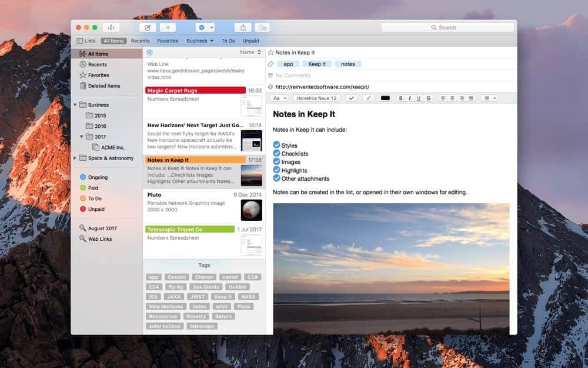This screenshot has height=368, width=588.
Task: Switch to Favorites in the favorites bar
Action: point(168,41)
